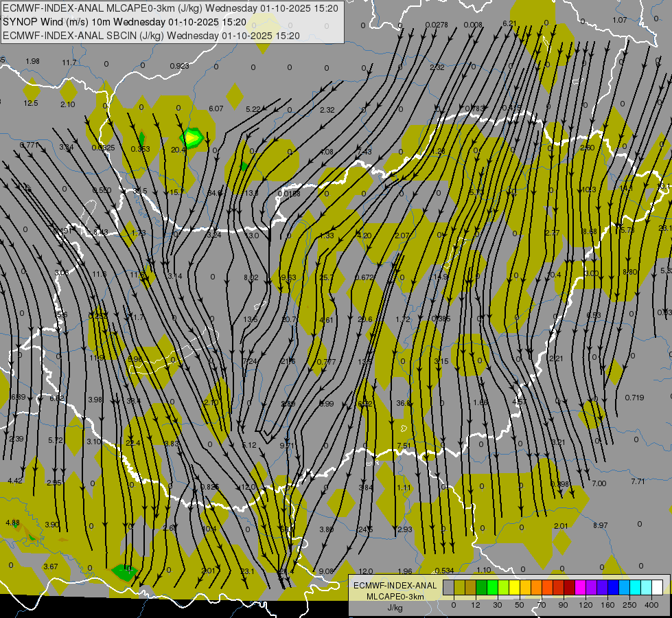Click the map value '8.97'
The image size is (672, 618).
(x=601, y=525)
